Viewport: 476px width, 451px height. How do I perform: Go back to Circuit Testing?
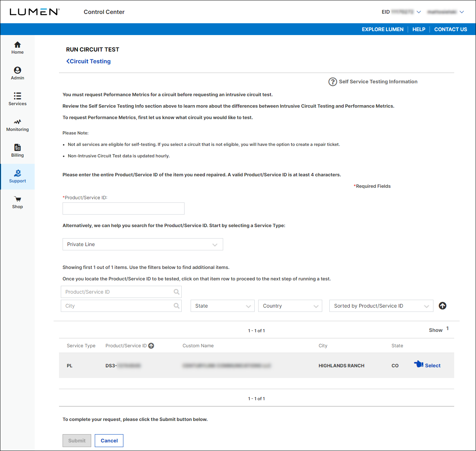coord(88,61)
